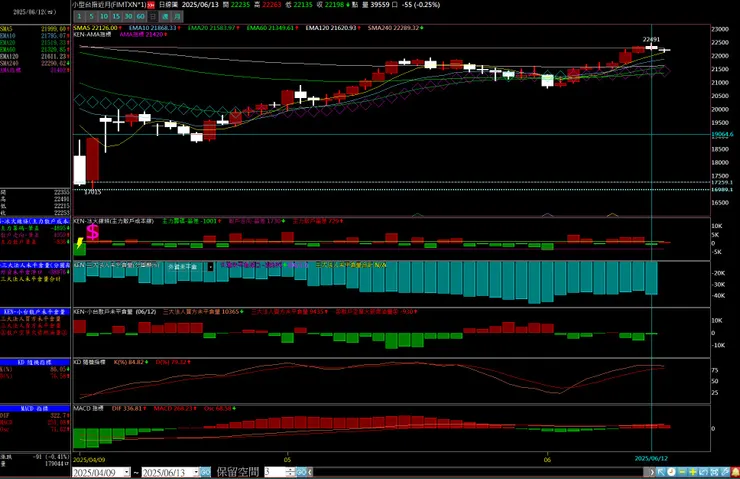This screenshot has height=479, width=740.
Task: Click GO button next to date range
Action: [x=205, y=472]
